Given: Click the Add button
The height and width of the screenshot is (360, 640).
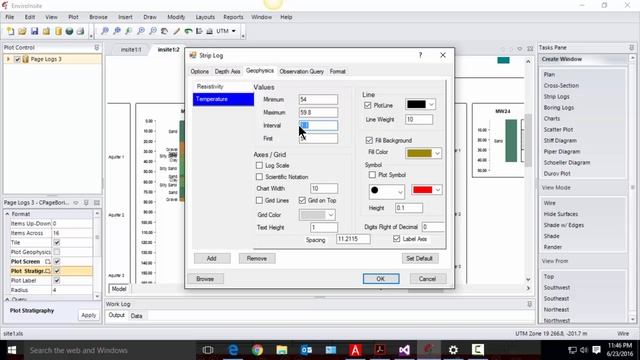Looking at the screenshot, I should click(212, 258).
